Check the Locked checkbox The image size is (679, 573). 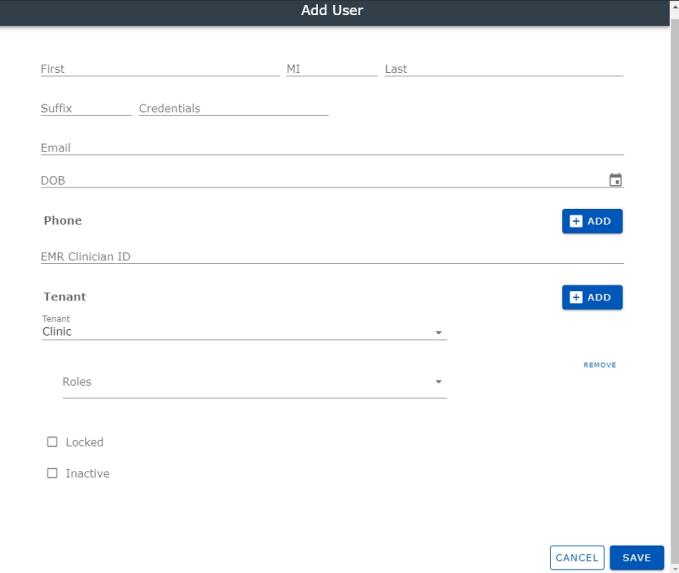(x=52, y=442)
